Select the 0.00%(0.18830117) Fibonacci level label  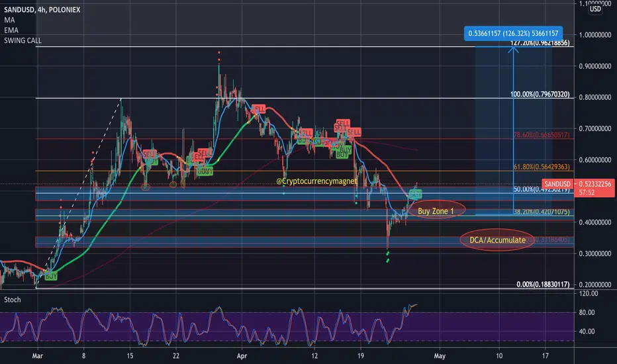543,285
